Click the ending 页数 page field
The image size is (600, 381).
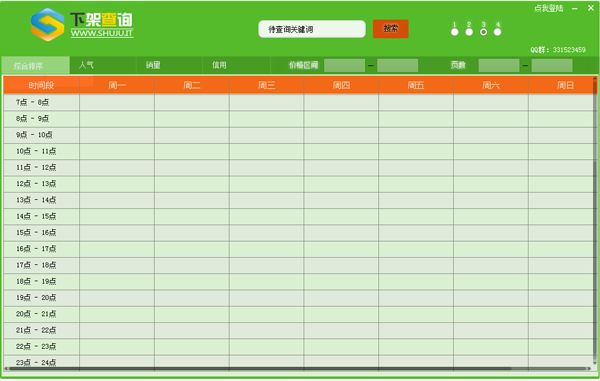click(x=552, y=65)
